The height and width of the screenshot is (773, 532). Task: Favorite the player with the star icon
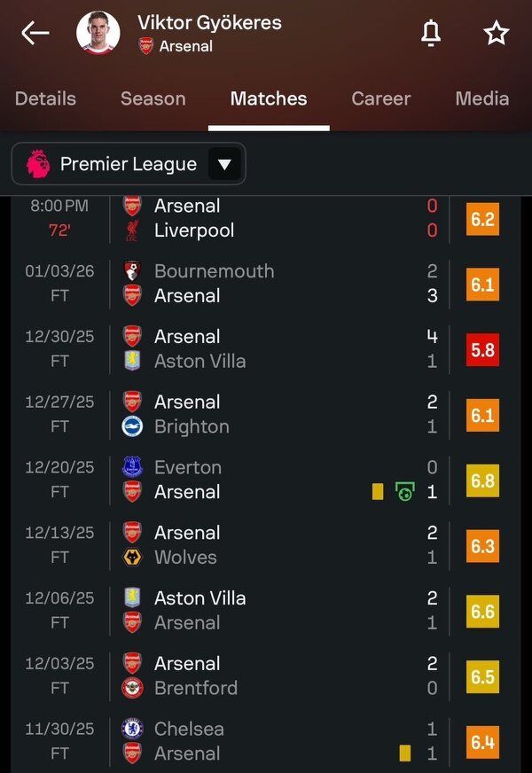[496, 34]
